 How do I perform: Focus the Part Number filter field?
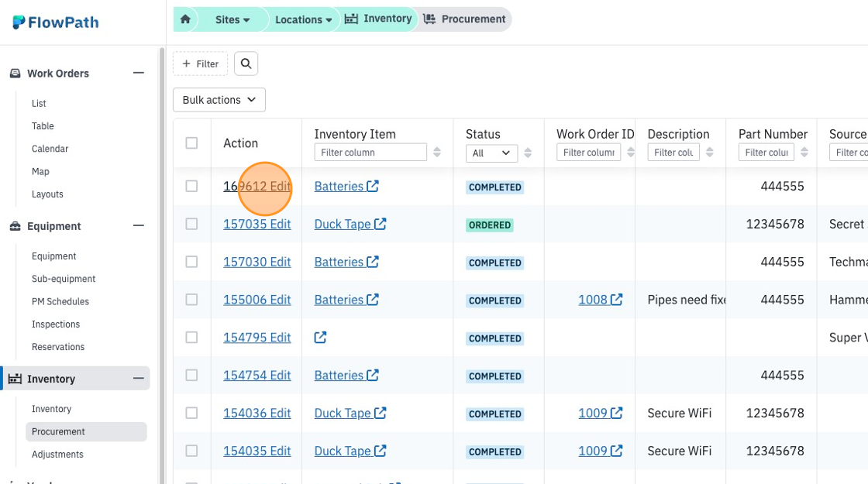pos(766,152)
